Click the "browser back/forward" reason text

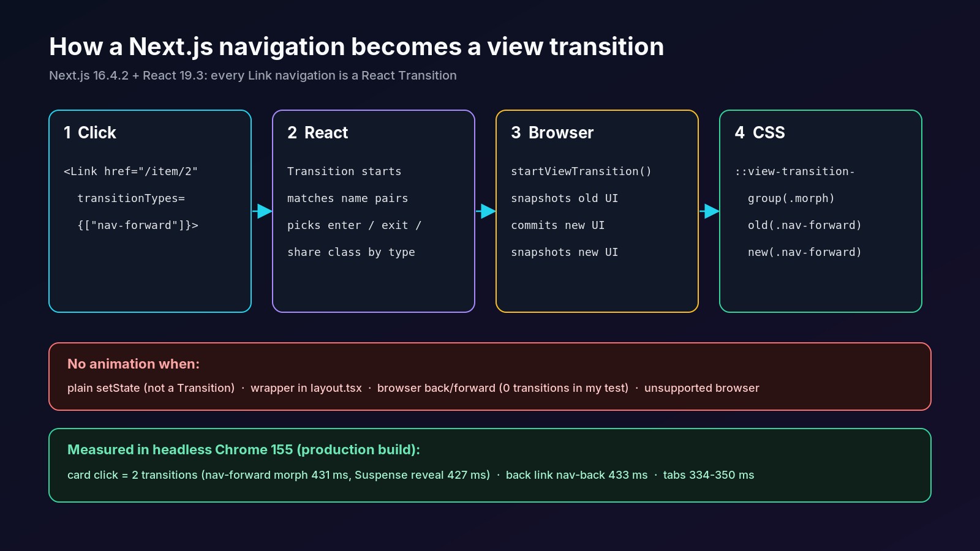503,388
